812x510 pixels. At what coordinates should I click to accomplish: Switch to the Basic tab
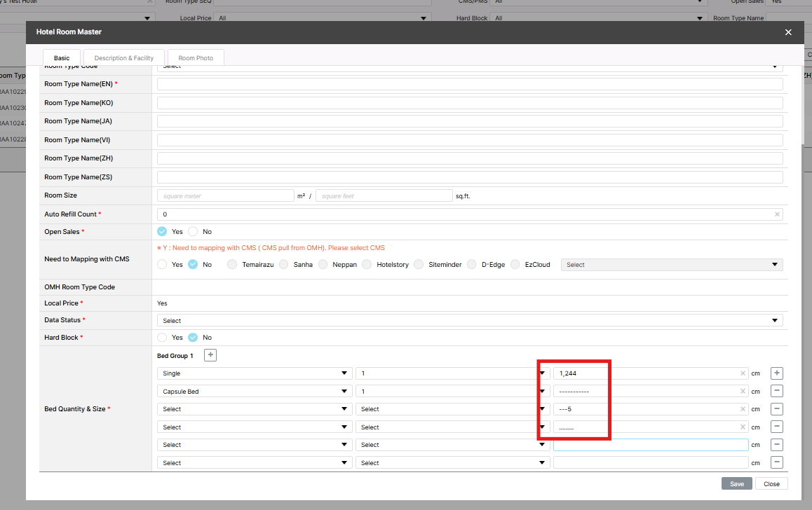(x=62, y=58)
